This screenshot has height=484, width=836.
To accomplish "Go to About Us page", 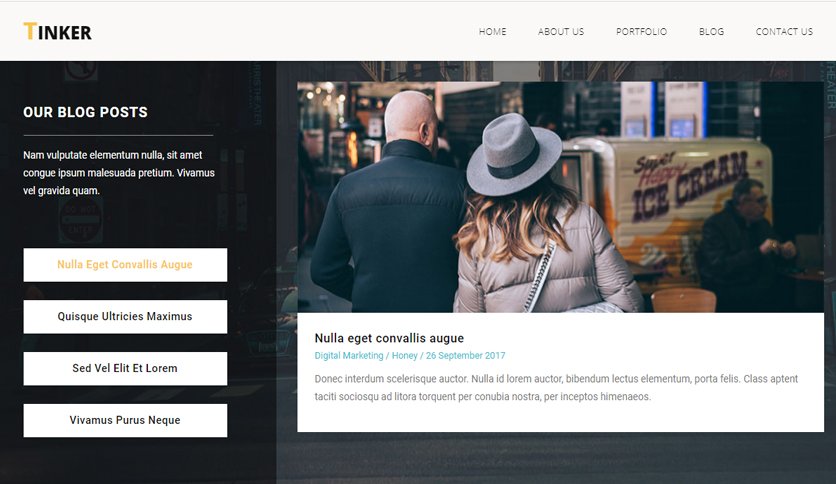I will pyautogui.click(x=561, y=31).
